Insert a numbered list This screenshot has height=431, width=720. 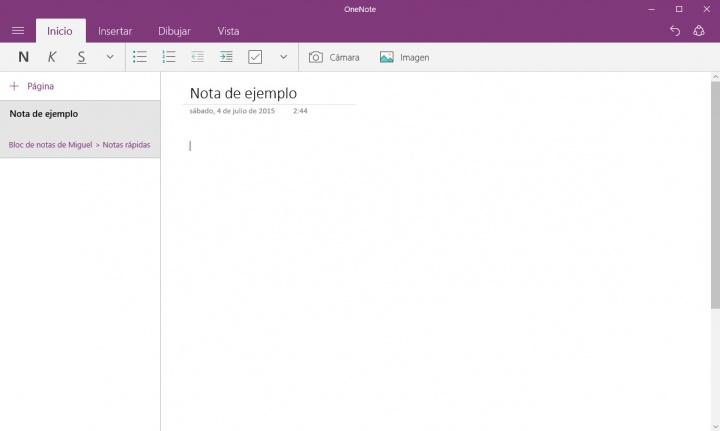[169, 57]
